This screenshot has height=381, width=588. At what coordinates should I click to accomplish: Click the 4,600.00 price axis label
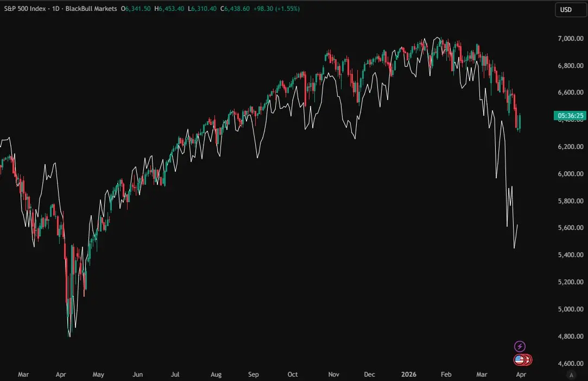pyautogui.click(x=571, y=364)
